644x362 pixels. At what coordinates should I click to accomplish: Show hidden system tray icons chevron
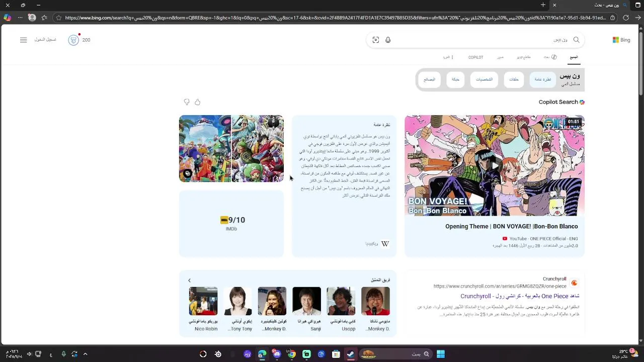pyautogui.click(x=85, y=354)
